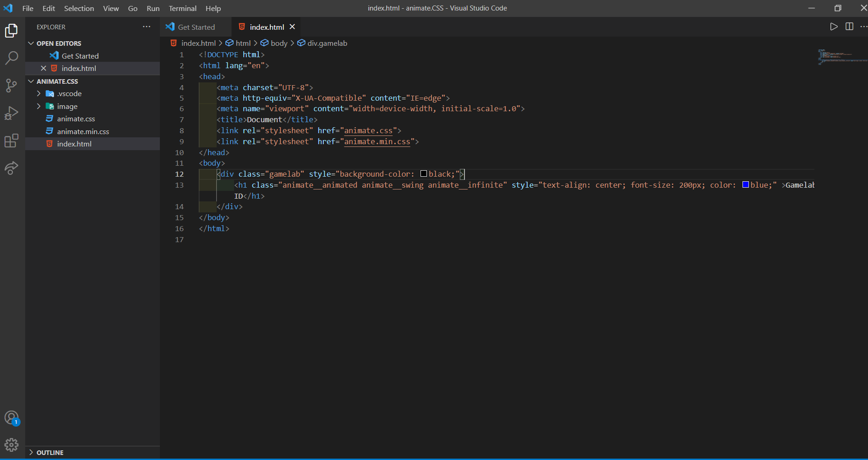
Task: Open the Manage gear icon
Action: (11, 445)
